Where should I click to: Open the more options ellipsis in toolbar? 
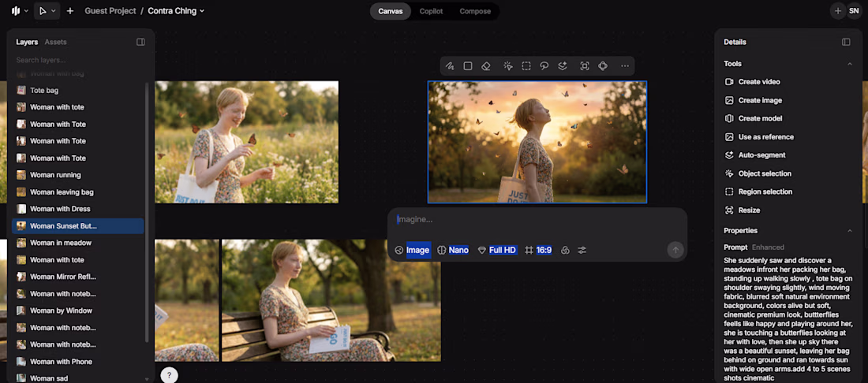(625, 66)
